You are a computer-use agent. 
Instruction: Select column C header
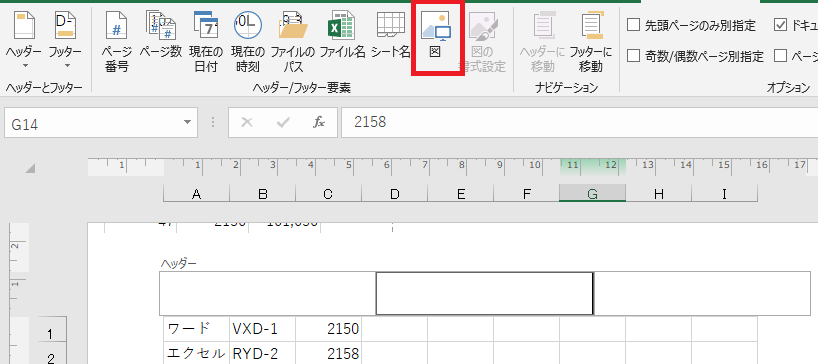click(328, 194)
